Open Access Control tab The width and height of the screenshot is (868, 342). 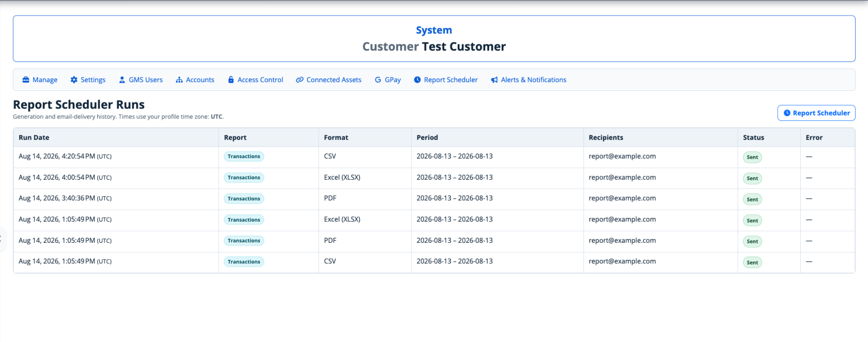pos(255,80)
